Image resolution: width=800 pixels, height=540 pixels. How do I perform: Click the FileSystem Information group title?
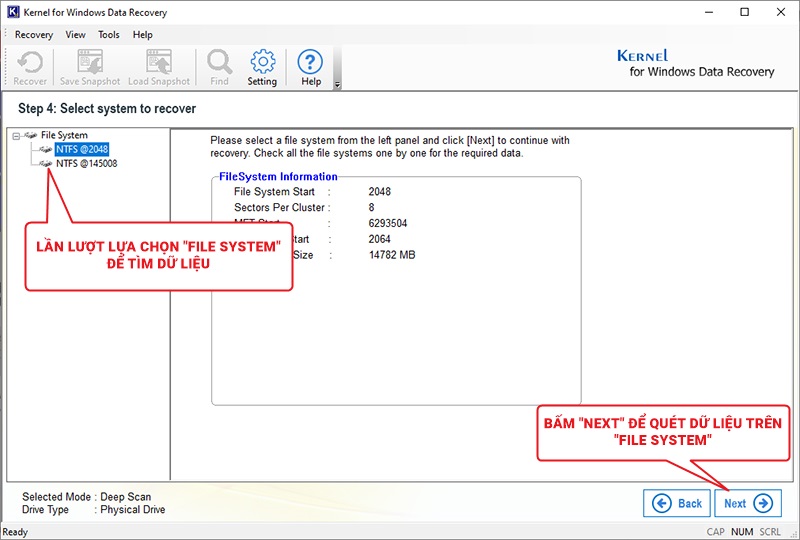pos(278,177)
